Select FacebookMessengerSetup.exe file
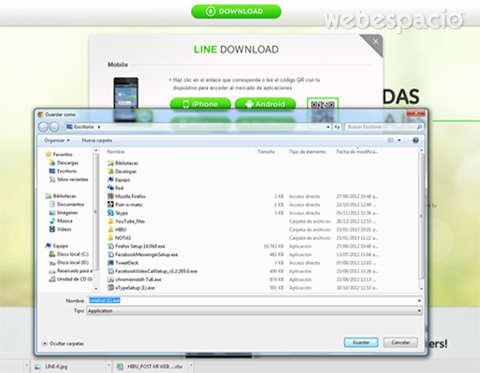 [x=143, y=255]
